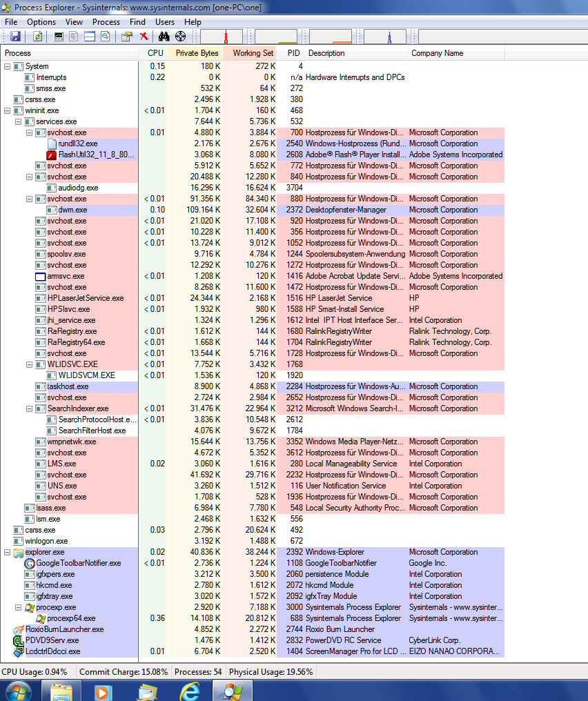This screenshot has width=588, height=701.
Task: Open Windows Explorer from the taskbar
Action: [x=61, y=691]
